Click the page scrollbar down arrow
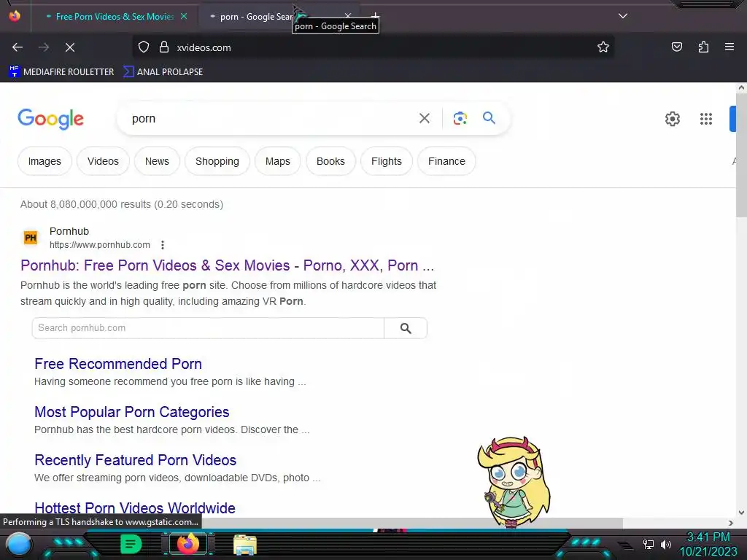Image resolution: width=747 pixels, height=560 pixels. pyautogui.click(x=741, y=513)
